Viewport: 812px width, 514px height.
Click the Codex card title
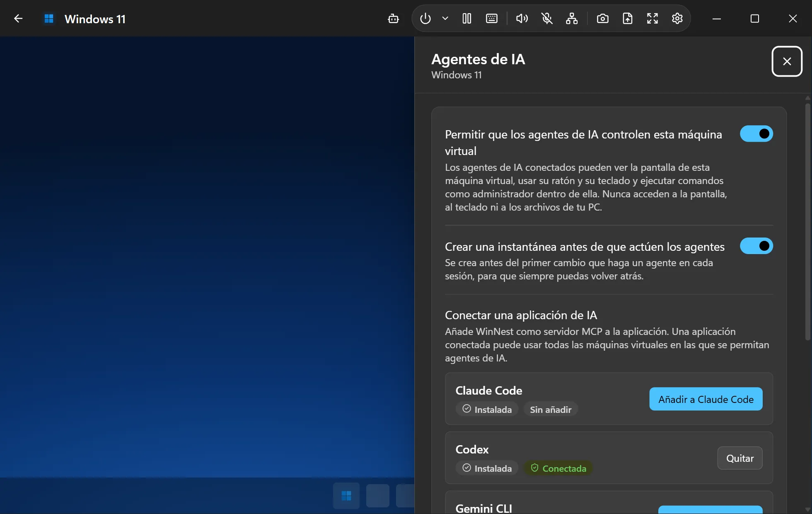[472, 449]
